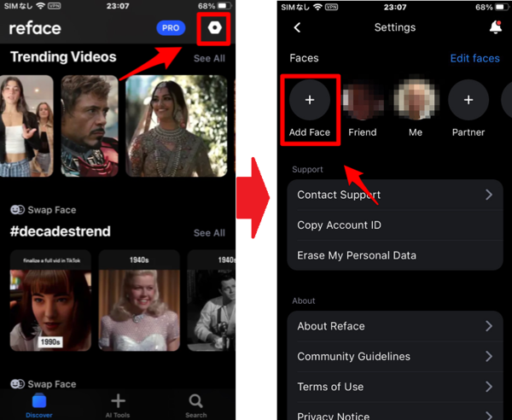Open the 1940s blonde woman clip
This screenshot has width=512, height=420.
[x=139, y=300]
